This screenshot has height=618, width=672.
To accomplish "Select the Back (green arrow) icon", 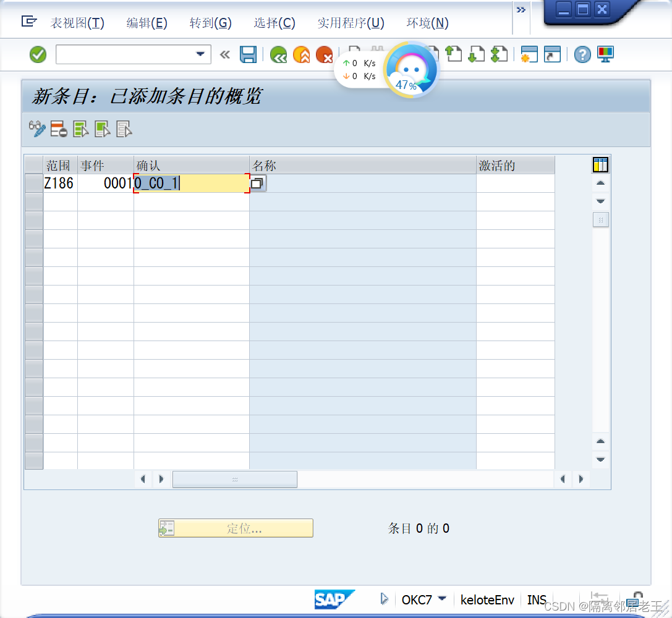I will point(278,54).
